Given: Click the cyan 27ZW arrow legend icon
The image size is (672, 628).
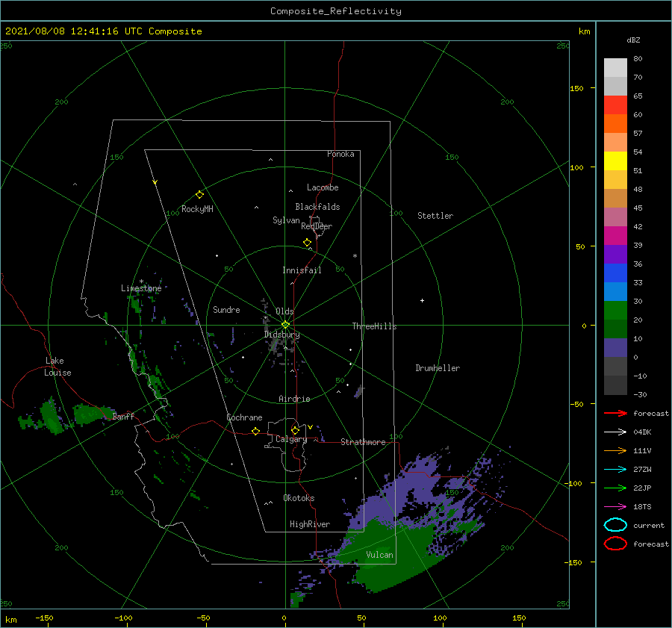Looking at the screenshot, I should (615, 470).
